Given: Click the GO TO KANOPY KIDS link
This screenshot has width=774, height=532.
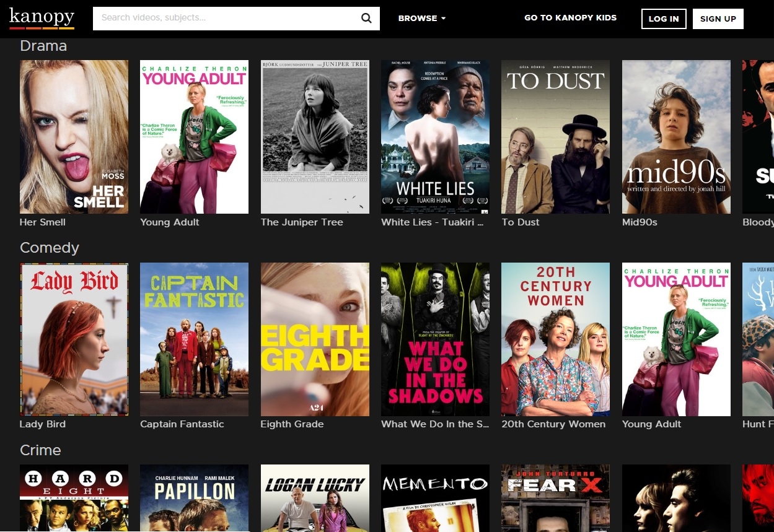Looking at the screenshot, I should coord(570,18).
